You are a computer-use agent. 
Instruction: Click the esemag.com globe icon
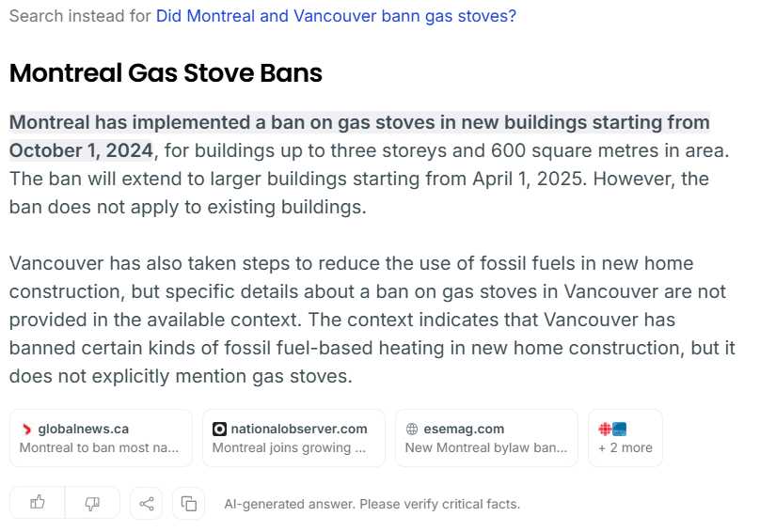412,429
